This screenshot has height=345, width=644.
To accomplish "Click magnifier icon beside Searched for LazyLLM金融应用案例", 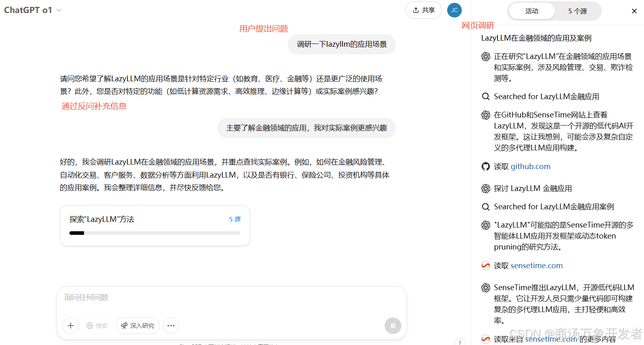I will [486, 206].
